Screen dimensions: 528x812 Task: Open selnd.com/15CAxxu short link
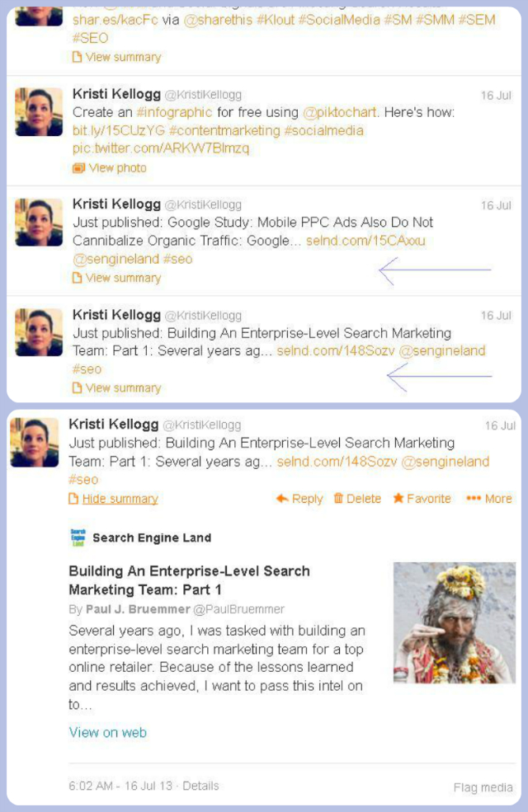pos(365,241)
